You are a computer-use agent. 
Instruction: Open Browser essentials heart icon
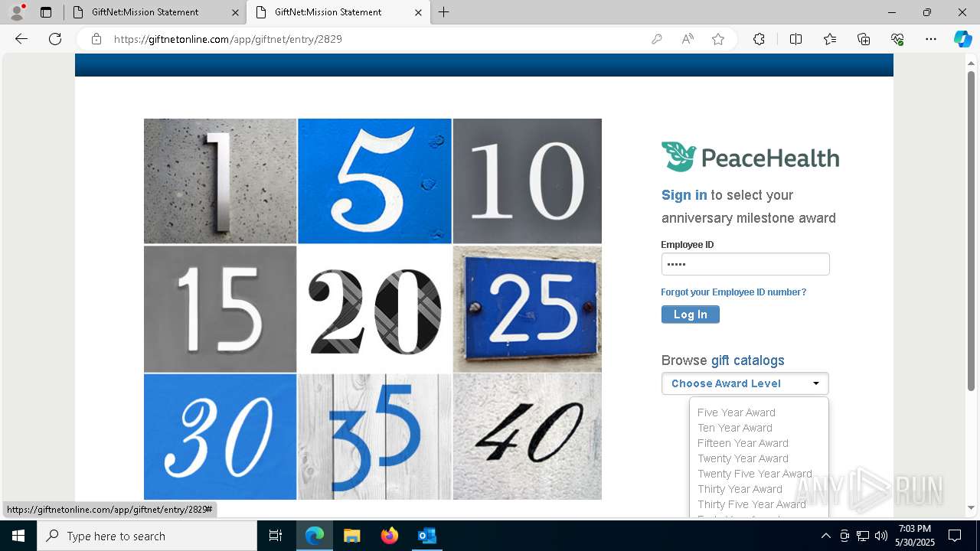(x=897, y=39)
